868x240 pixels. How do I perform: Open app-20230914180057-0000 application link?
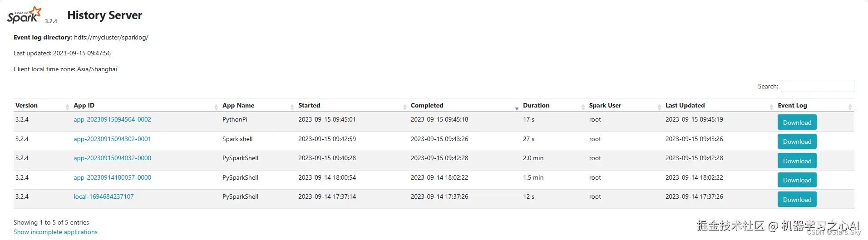(113, 178)
